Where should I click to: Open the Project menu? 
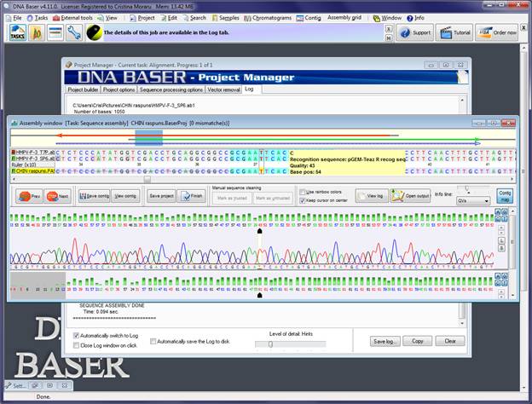pos(142,18)
